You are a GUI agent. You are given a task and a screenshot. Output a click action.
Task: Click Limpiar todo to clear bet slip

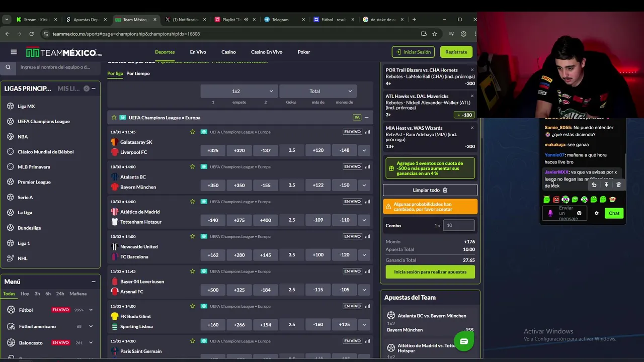tap(430, 190)
